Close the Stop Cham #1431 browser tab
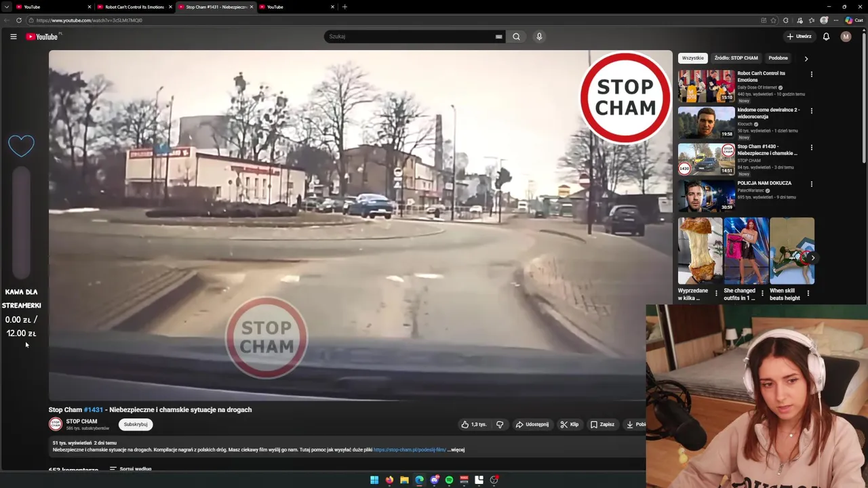Image resolution: width=868 pixels, height=488 pixels. (x=252, y=7)
